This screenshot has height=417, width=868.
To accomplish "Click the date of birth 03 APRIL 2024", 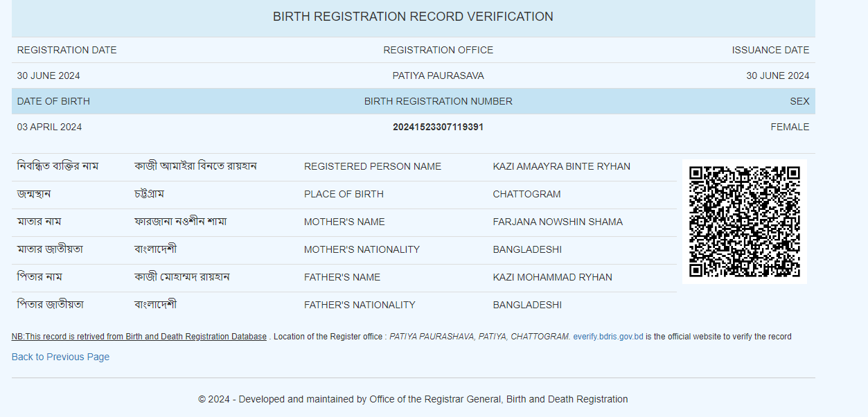I will coord(49,127).
